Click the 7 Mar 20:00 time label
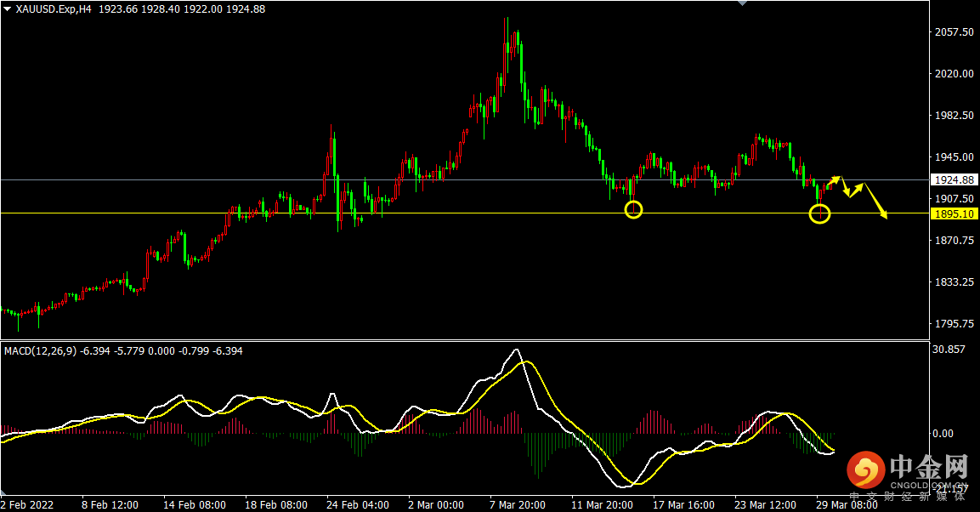The width and height of the screenshot is (980, 512). tap(517, 505)
